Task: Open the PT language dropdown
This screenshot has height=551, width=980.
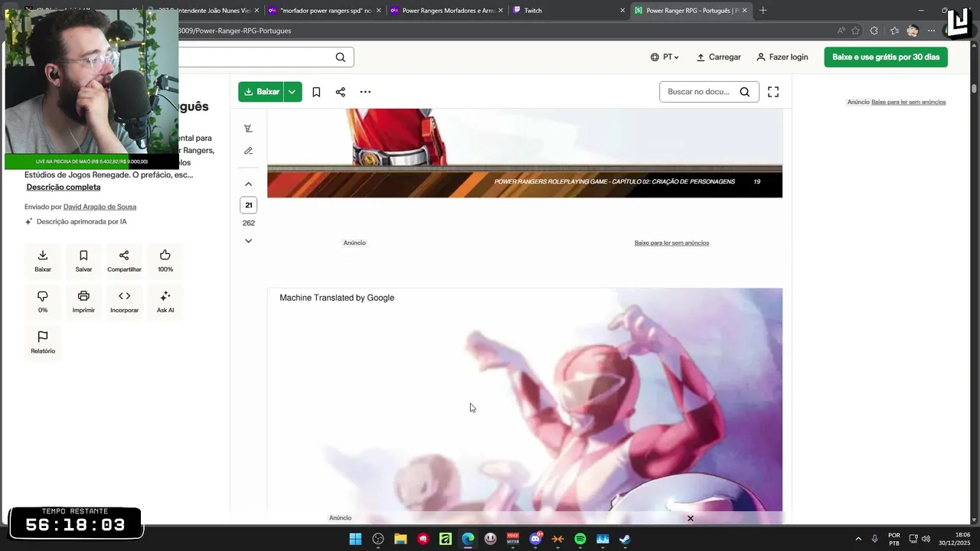Action: [x=665, y=57]
